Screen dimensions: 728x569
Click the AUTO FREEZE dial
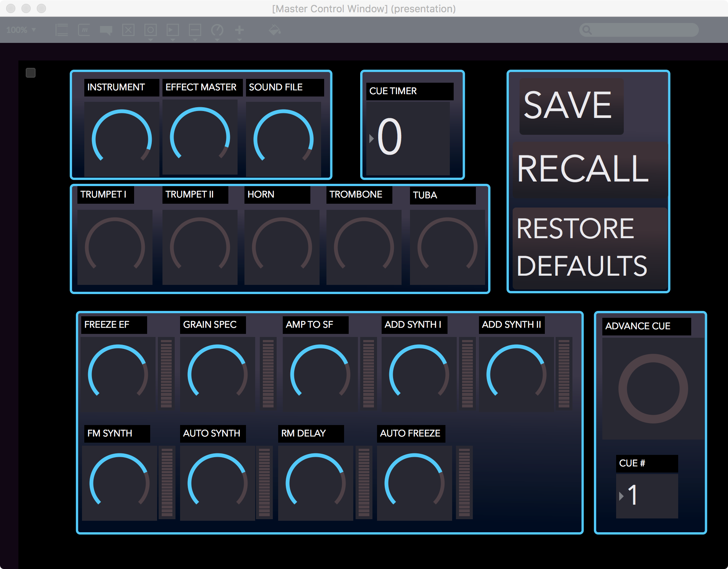(x=415, y=483)
